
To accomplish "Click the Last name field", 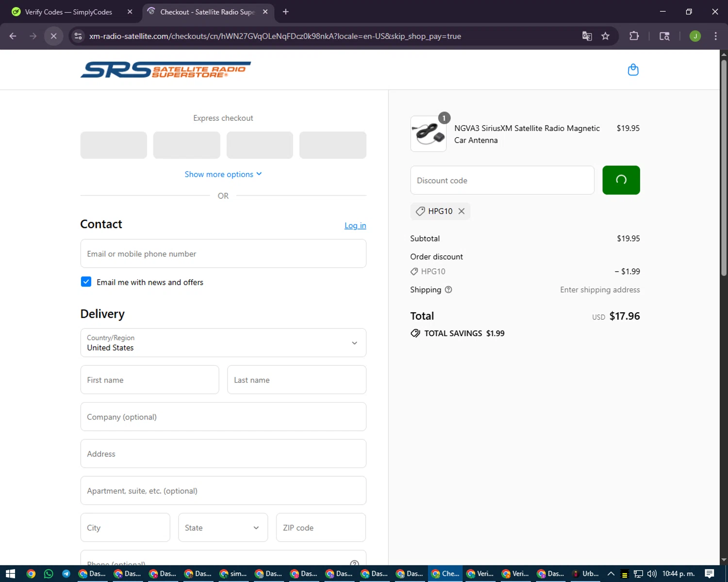I will 297,380.
